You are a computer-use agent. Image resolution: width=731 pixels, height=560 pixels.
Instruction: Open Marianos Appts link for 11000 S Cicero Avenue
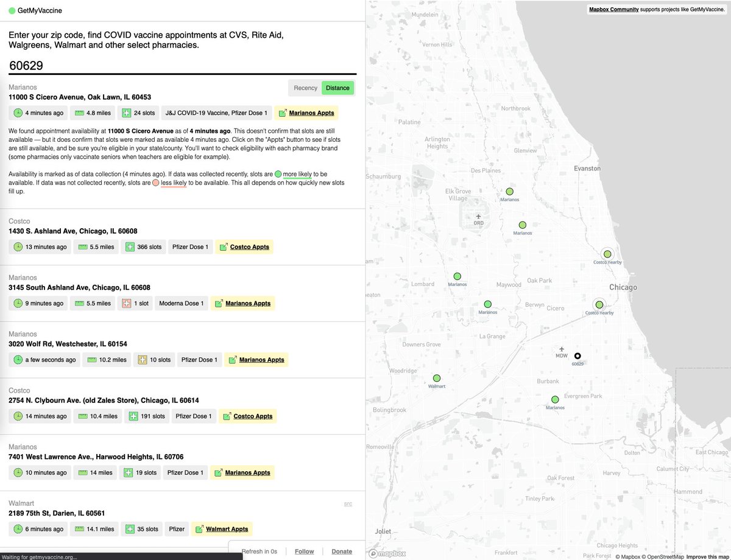305,113
